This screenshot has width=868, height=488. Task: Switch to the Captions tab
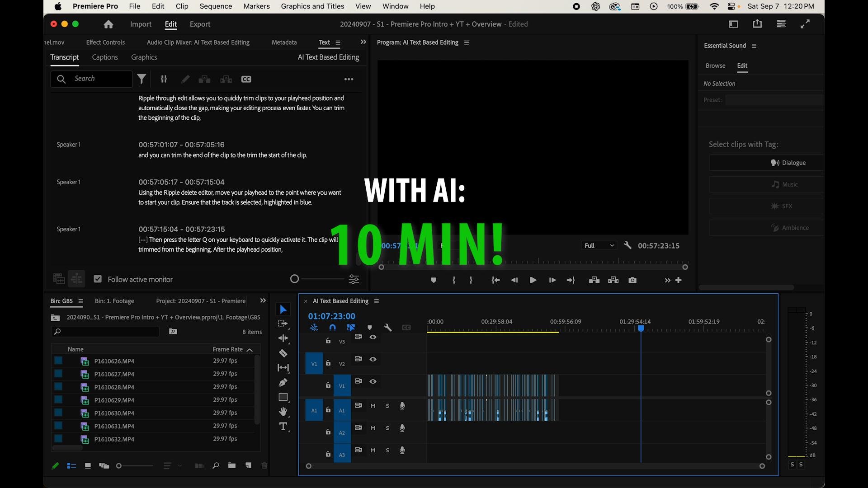[x=105, y=57]
